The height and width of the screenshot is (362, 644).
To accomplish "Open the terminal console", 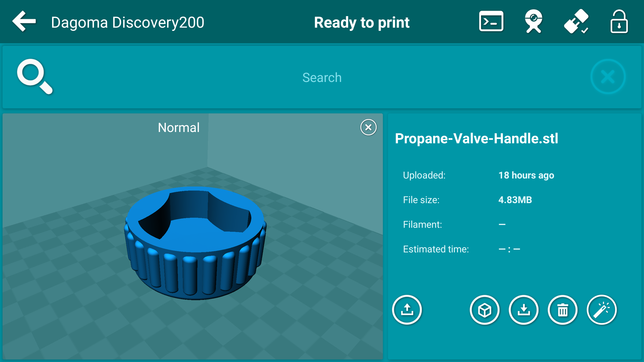I will coord(491,22).
